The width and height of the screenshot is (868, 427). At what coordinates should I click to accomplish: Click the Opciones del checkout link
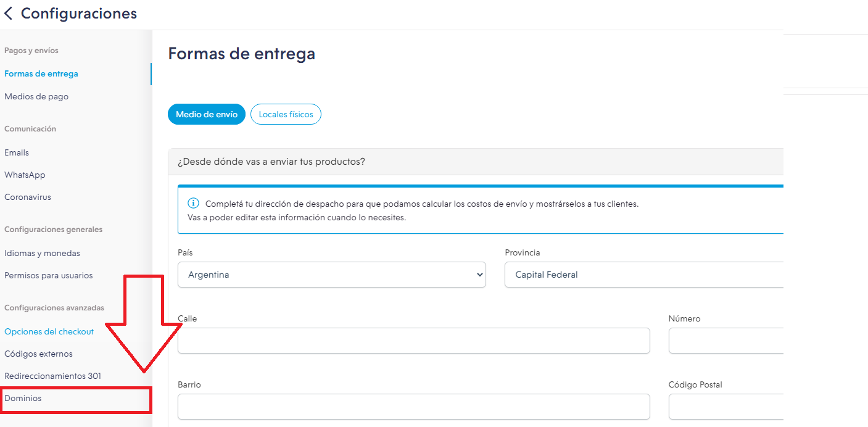pos(49,331)
